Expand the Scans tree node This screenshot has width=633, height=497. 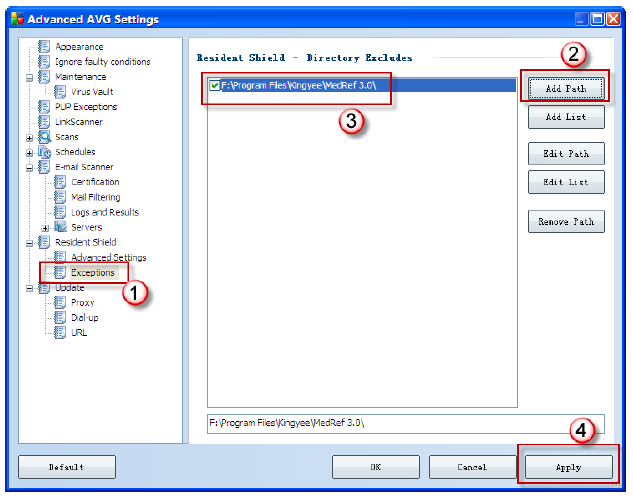pos(29,138)
